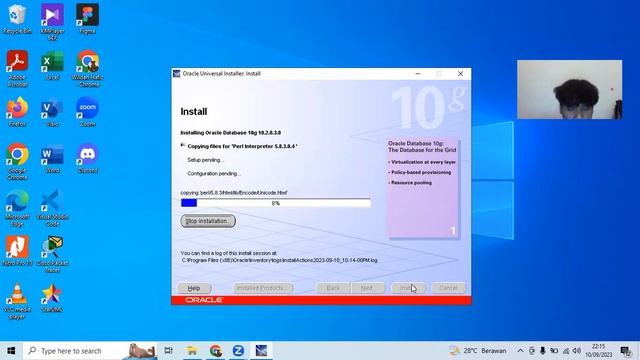Open the Google Chrome desktop shortcut

[17, 162]
